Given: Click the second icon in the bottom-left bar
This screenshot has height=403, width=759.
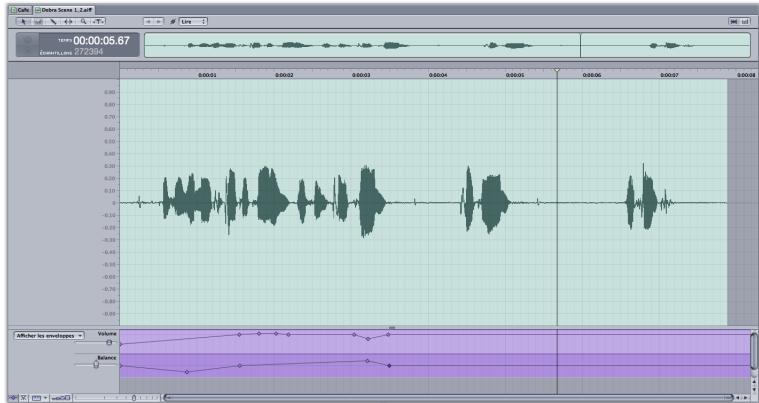Looking at the screenshot, I should pyautogui.click(x=24, y=398).
